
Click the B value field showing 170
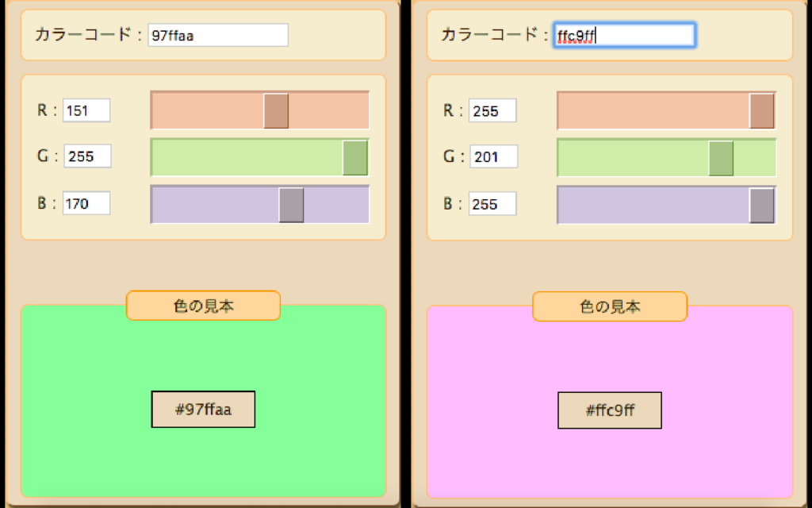coord(86,203)
